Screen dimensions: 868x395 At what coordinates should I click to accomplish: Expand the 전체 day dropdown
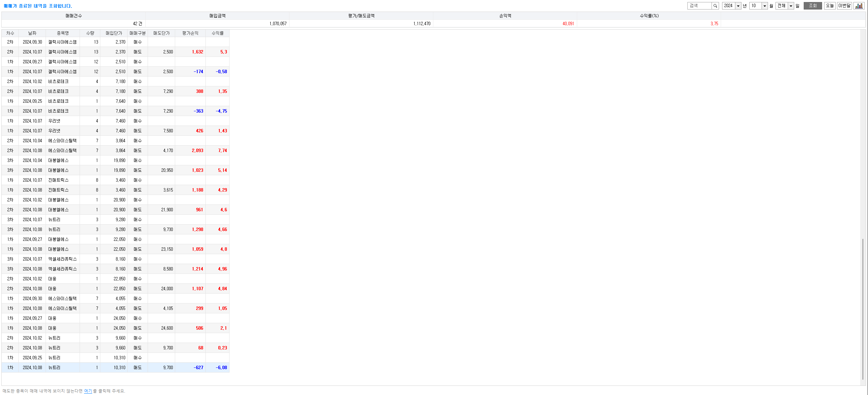(791, 6)
